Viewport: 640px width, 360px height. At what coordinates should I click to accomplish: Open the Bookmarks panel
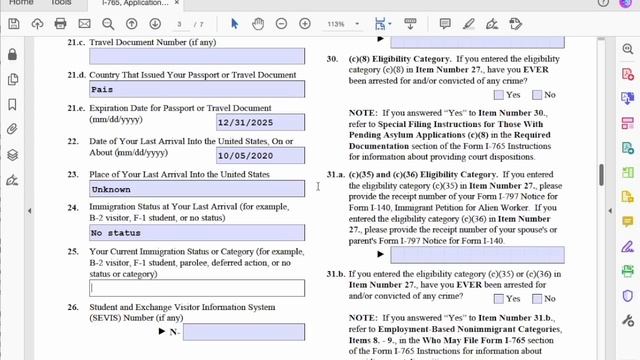13,104
